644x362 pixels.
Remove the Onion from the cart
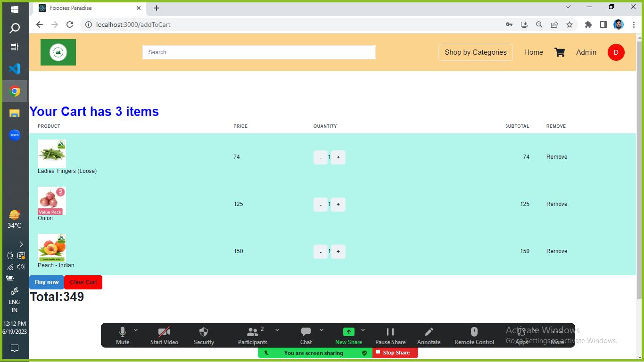pyautogui.click(x=556, y=204)
